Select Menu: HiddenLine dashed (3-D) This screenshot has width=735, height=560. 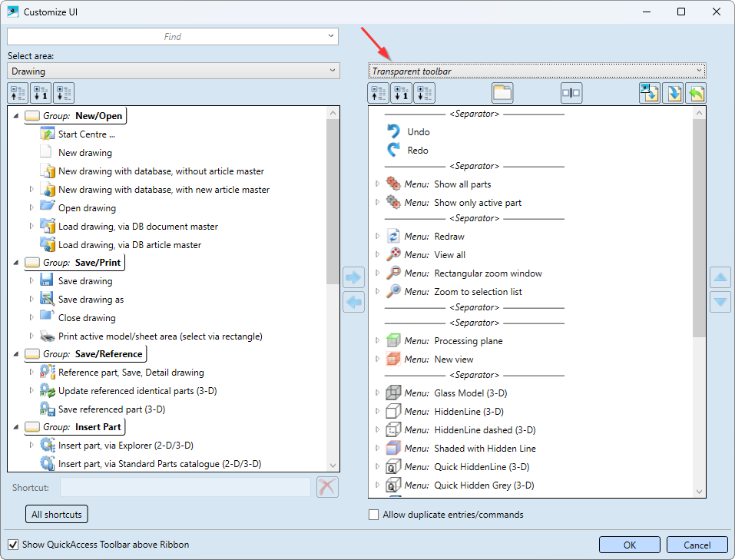click(x=470, y=430)
